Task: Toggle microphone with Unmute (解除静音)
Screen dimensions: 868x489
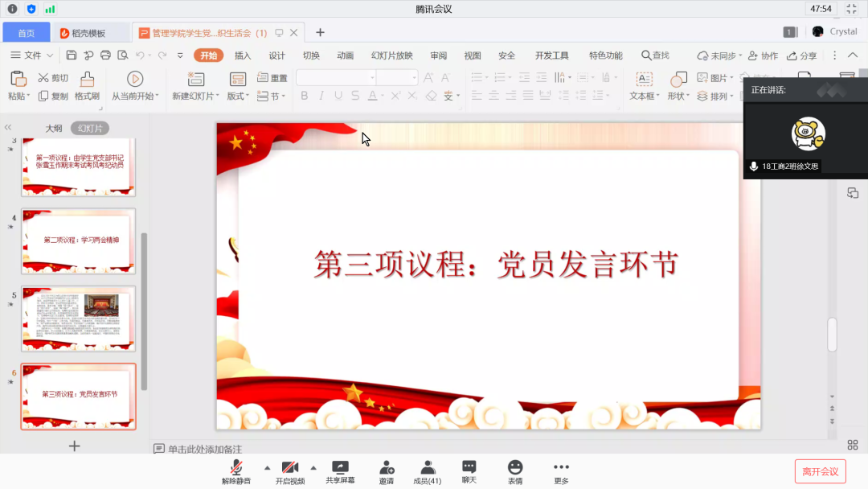Action: 236,467
